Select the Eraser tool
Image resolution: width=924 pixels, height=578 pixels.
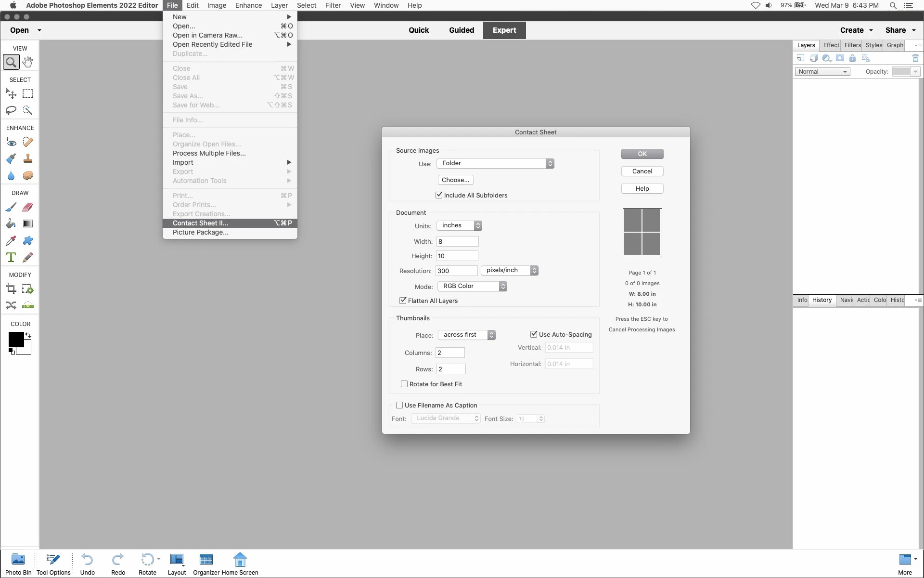[28, 207]
